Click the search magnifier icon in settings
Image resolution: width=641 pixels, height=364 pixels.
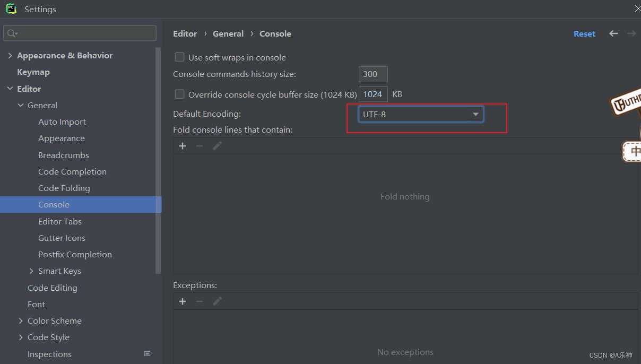[x=11, y=33]
